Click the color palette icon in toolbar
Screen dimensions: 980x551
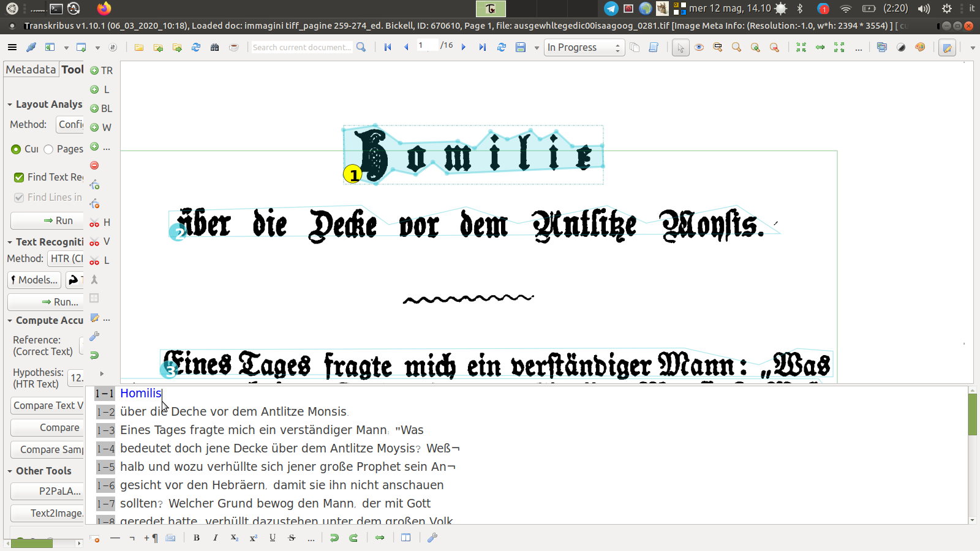pos(920,47)
